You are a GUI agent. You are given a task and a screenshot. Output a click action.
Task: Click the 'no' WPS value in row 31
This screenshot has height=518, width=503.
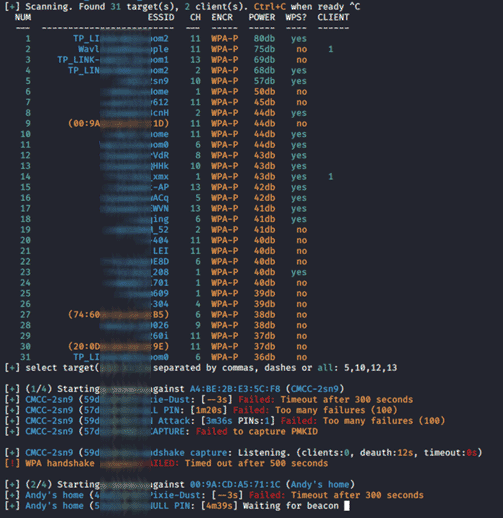[x=302, y=357]
